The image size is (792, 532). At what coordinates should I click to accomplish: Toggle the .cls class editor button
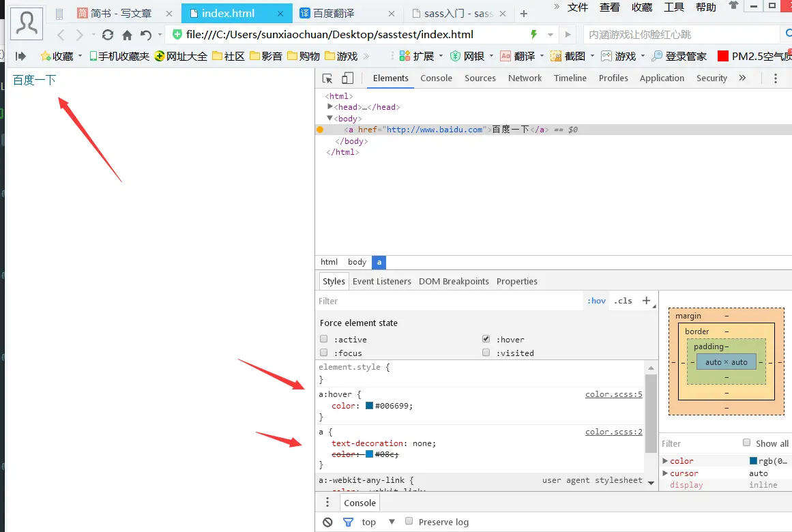pos(623,301)
